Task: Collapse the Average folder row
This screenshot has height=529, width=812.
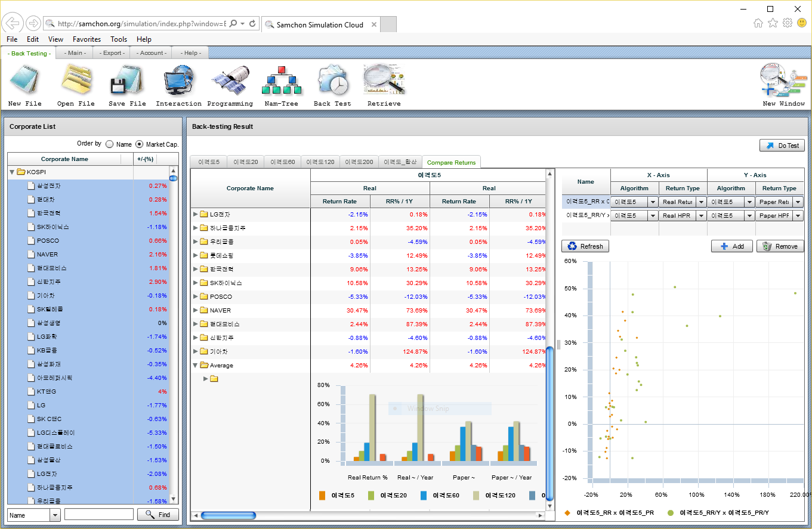Action: point(196,366)
